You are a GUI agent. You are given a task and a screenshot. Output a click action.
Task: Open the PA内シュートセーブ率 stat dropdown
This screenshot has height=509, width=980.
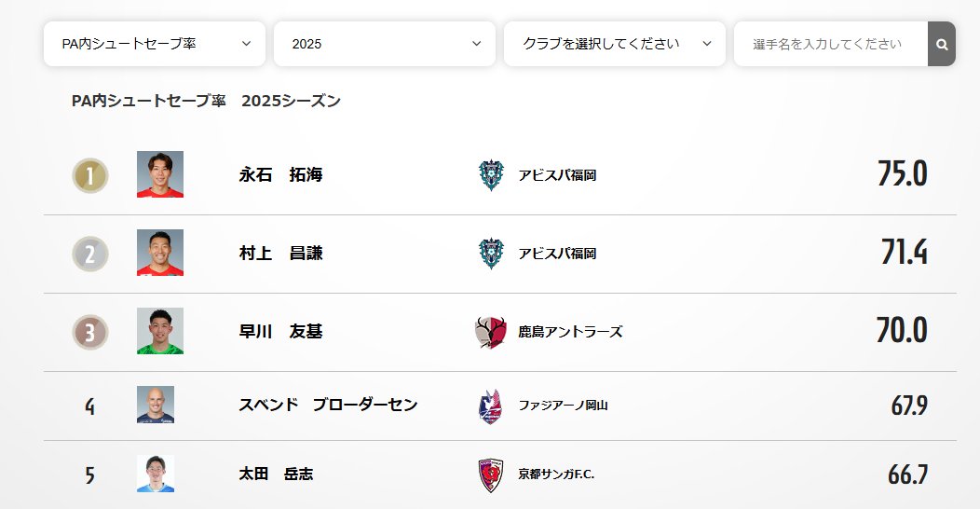point(155,44)
